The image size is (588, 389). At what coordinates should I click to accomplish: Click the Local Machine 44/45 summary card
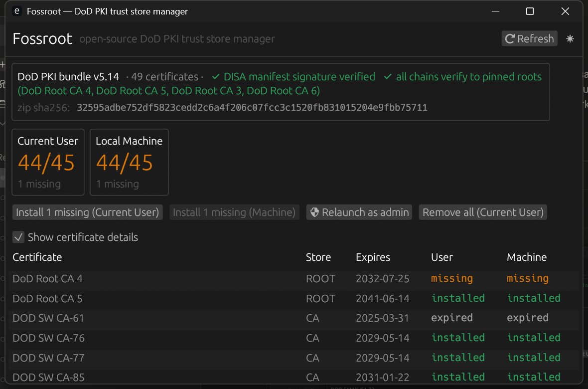click(x=129, y=162)
